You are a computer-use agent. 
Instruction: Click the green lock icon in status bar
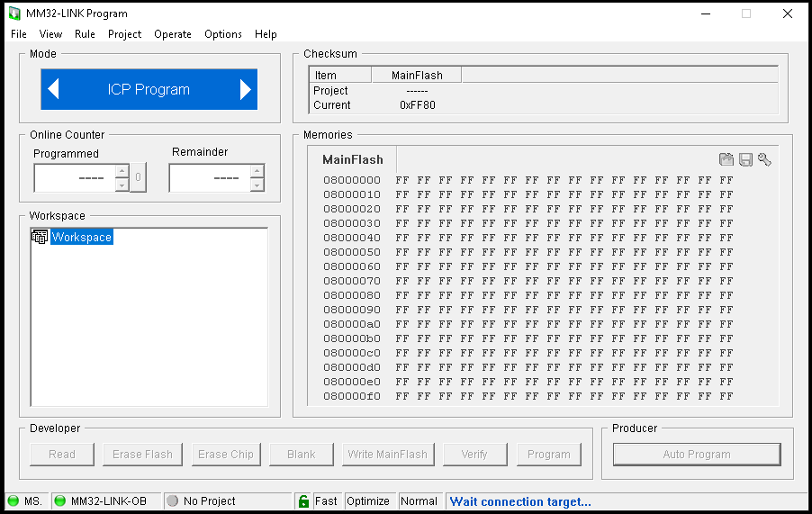point(304,501)
